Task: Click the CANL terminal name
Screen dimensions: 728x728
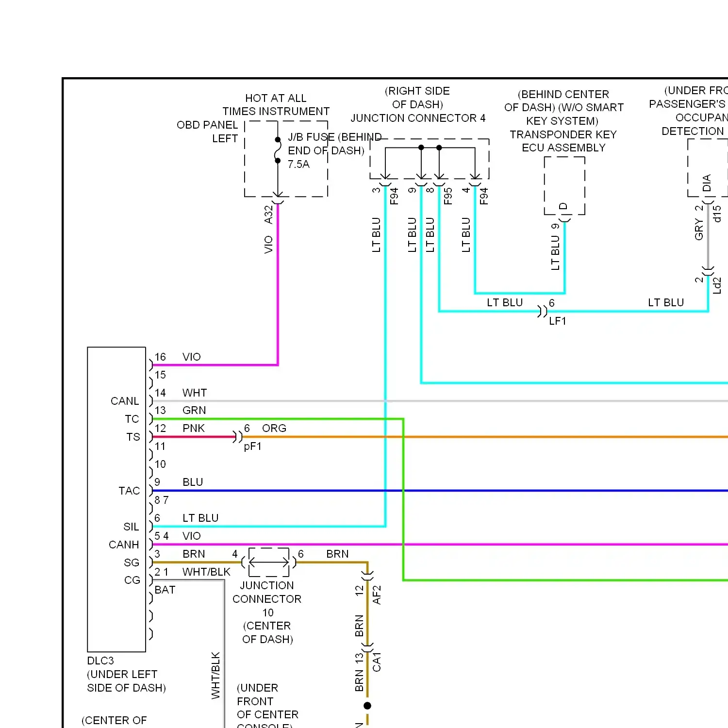Action: tap(125, 401)
